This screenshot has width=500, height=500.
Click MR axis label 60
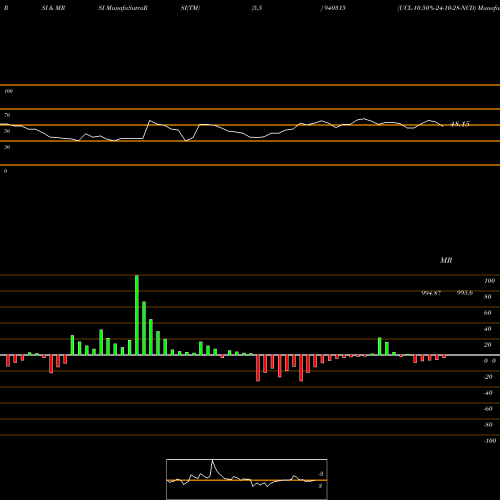tap(488, 313)
